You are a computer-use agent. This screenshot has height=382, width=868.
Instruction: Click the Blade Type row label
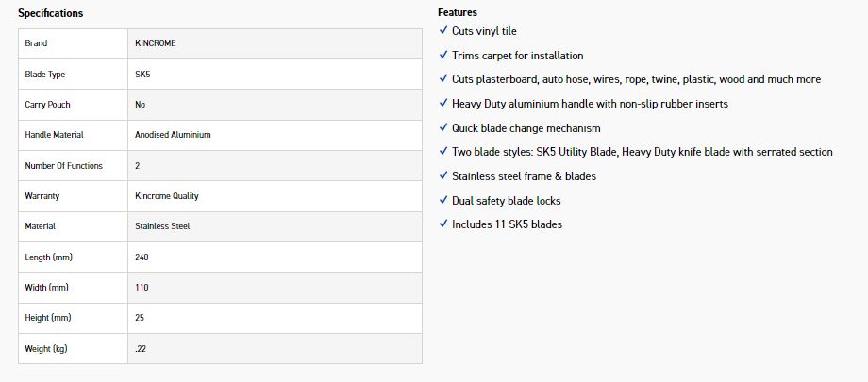coord(45,75)
